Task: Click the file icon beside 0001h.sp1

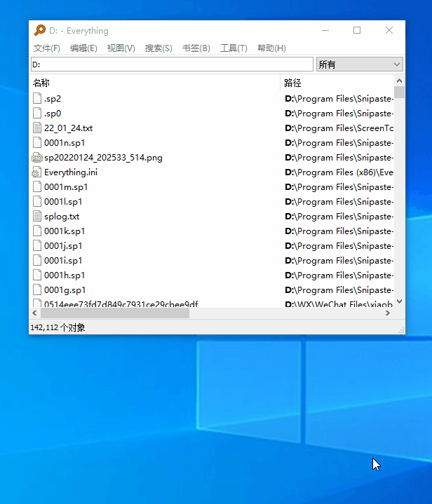Action: [x=37, y=275]
